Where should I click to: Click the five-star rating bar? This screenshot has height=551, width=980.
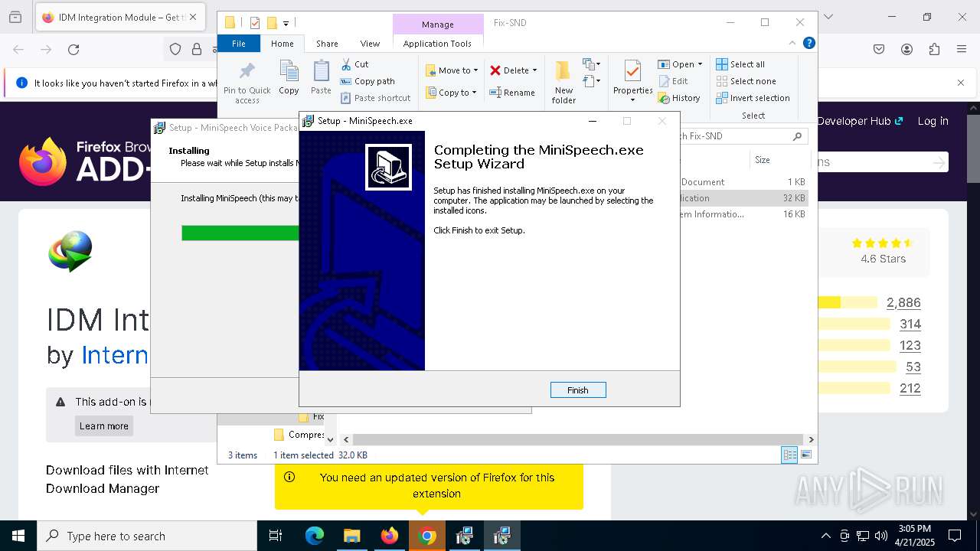847,303
